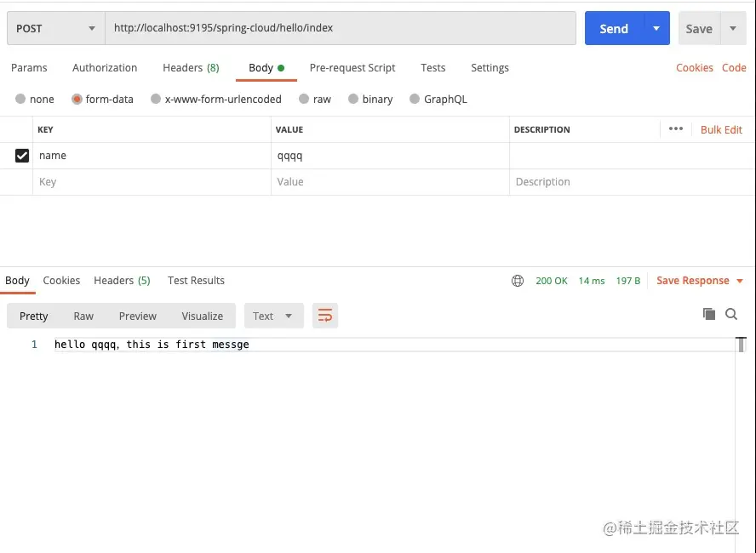Click the hello qqqq response line
Viewport: 756px width, 553px height.
[x=152, y=345]
